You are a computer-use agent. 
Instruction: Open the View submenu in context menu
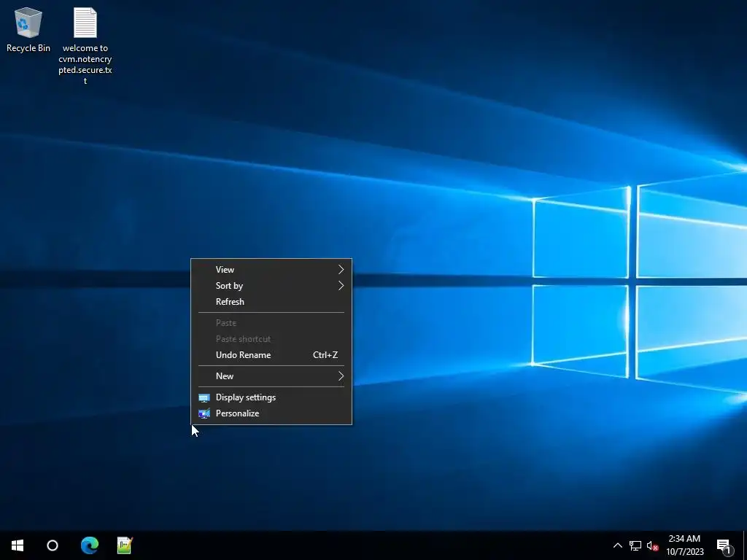271,270
